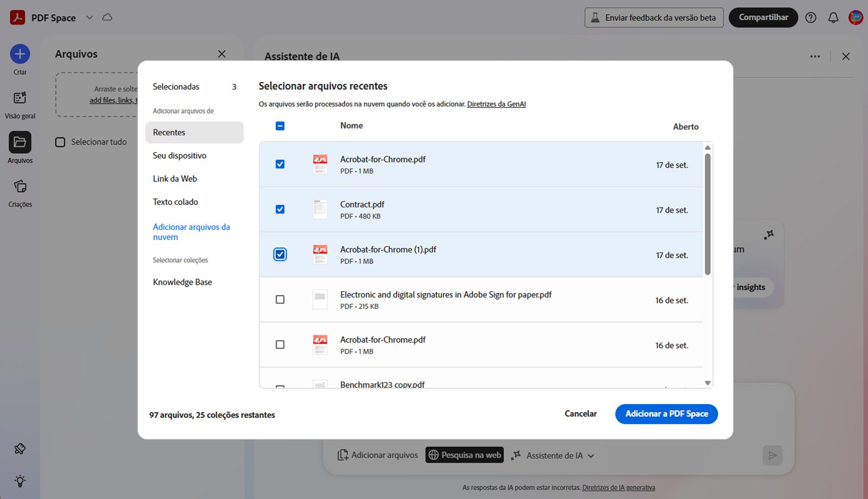Open the Assistente de IA three-dots menu
The height and width of the screenshot is (499, 868).
coord(815,57)
